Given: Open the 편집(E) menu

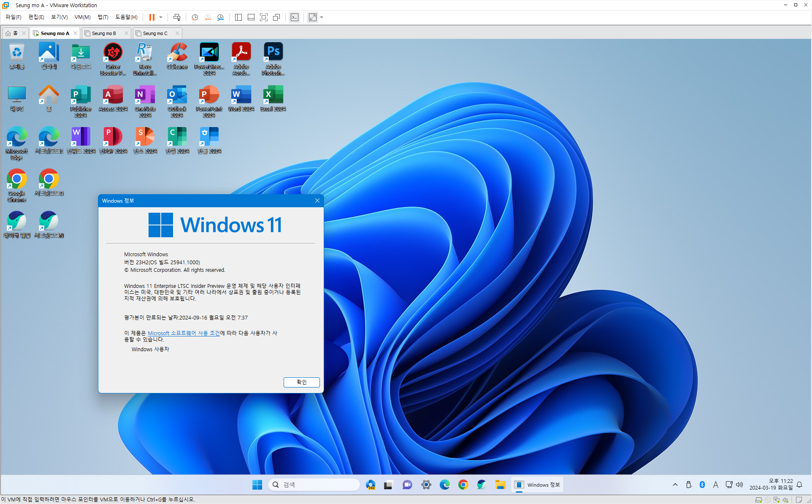Looking at the screenshot, I should coord(36,17).
